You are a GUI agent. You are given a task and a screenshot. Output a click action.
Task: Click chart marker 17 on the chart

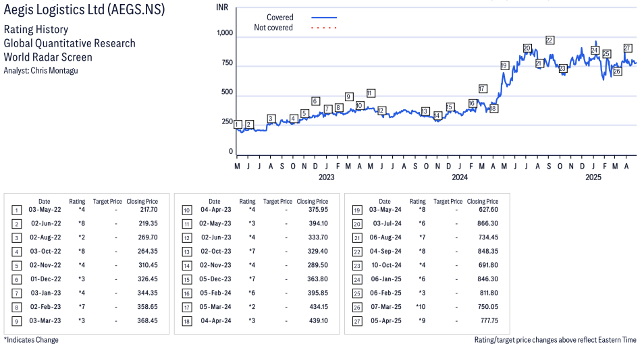[483, 88]
